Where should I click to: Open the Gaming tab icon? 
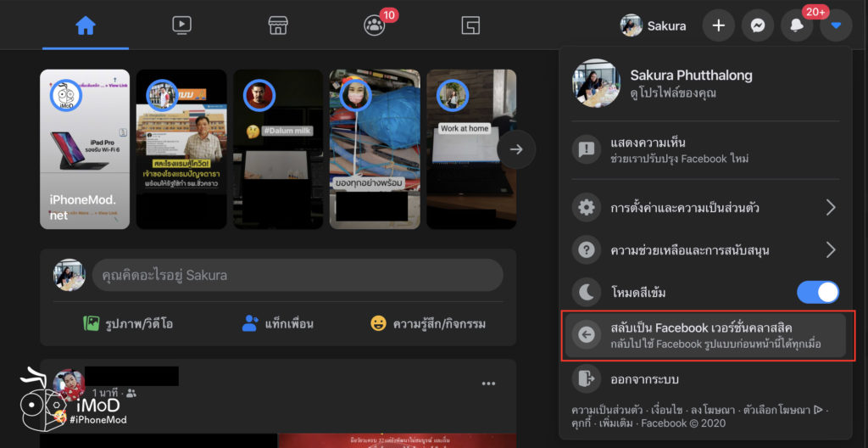470,25
